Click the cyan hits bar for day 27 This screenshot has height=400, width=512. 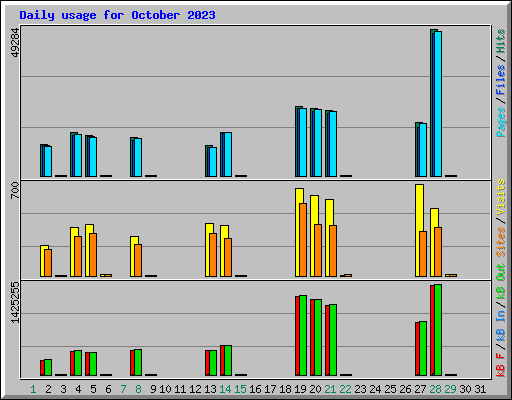coord(423,150)
